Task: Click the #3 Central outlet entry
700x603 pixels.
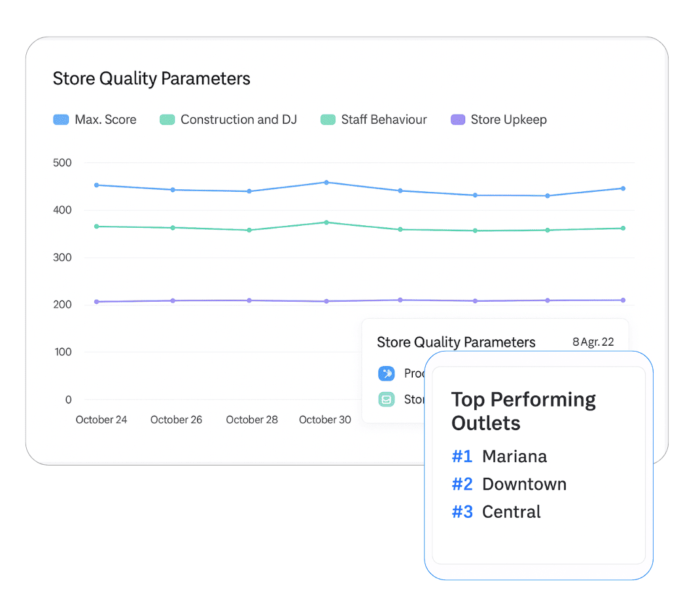Action: [496, 512]
